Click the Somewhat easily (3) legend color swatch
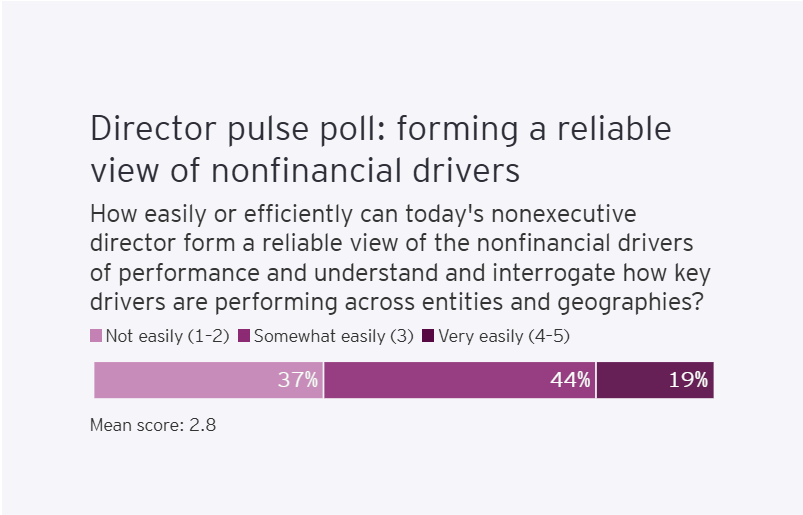 point(245,336)
